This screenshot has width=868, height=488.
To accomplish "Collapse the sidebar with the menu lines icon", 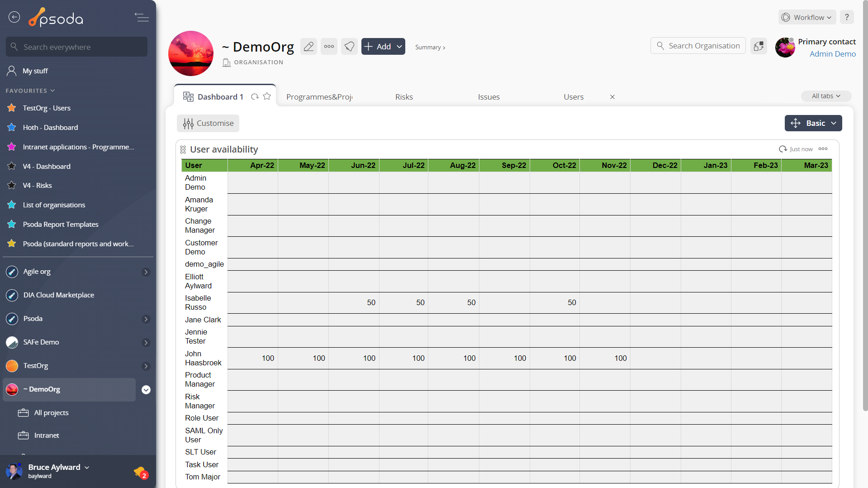I will 142,17.
